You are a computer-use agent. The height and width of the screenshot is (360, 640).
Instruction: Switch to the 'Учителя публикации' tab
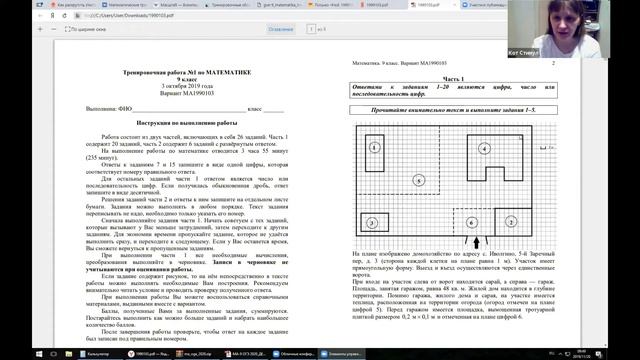click(x=484, y=5)
